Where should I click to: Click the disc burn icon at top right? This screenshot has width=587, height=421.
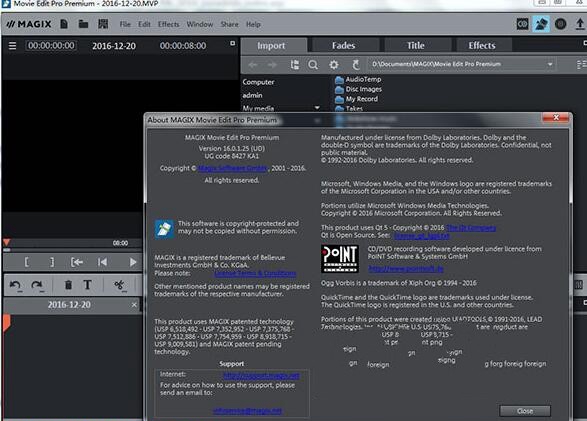click(522, 24)
